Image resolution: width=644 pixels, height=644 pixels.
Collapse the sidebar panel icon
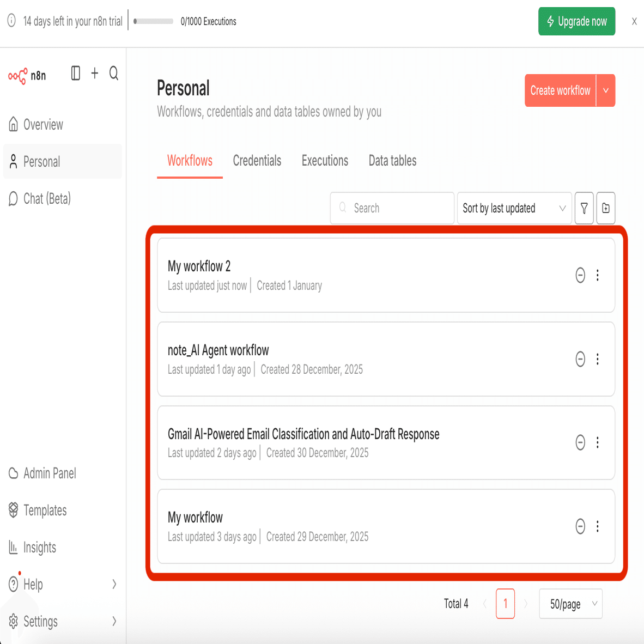tap(76, 73)
